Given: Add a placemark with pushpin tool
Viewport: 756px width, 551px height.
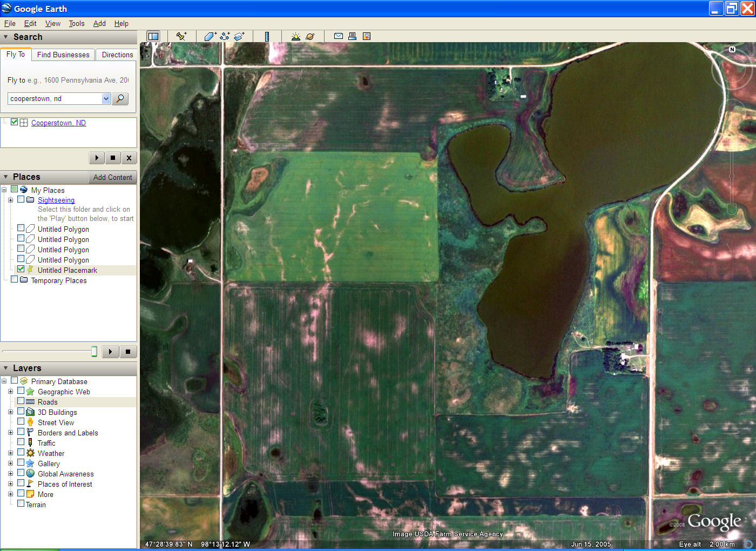Looking at the screenshot, I should point(181,36).
